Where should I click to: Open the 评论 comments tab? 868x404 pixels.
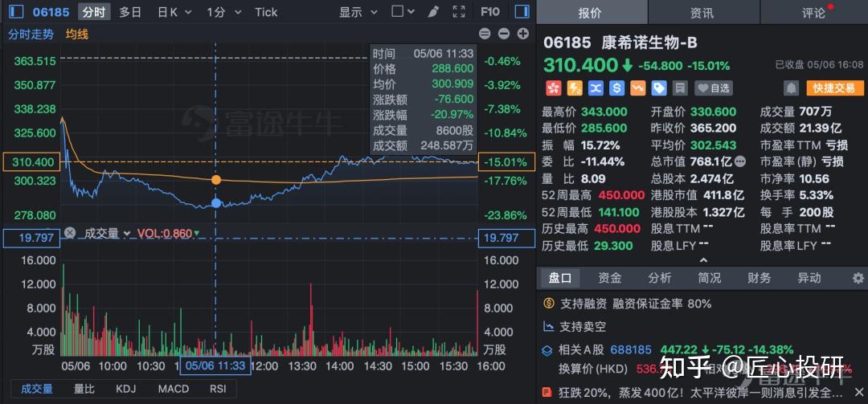point(813,12)
